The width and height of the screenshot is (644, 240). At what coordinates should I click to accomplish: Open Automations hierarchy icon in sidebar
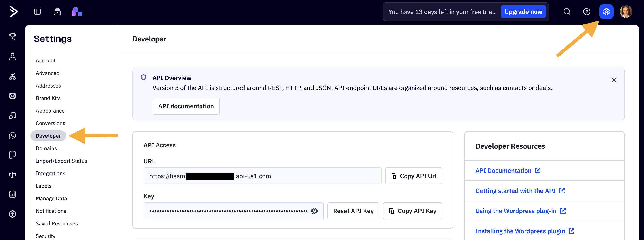tap(13, 76)
